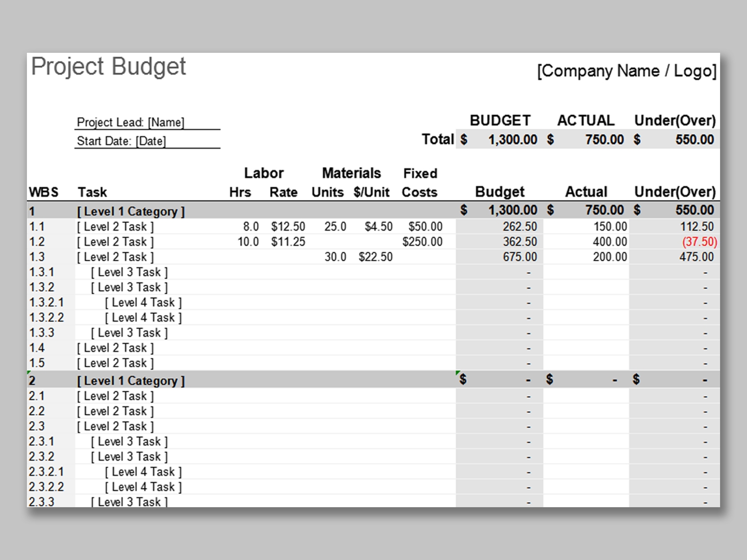Screen dimensions: 747x560
Task: Click the 675.00 budget cell
Action: pyautogui.click(x=519, y=257)
